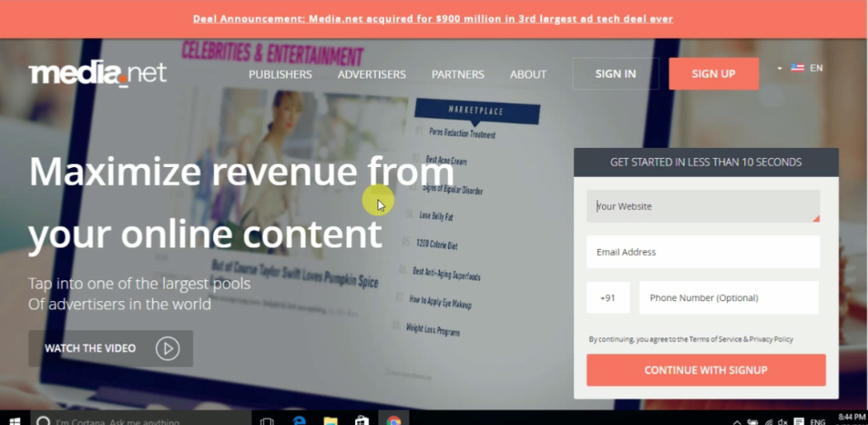Viewport: 868px width, 425px height.
Task: Open the 8:44 PM taskbar clock
Action: pyautogui.click(x=852, y=419)
